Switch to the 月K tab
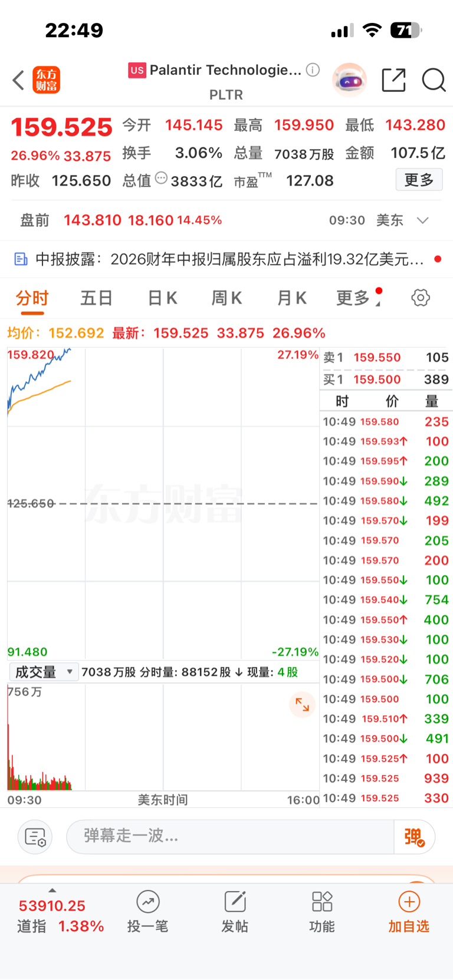The image size is (453, 980). [x=292, y=298]
